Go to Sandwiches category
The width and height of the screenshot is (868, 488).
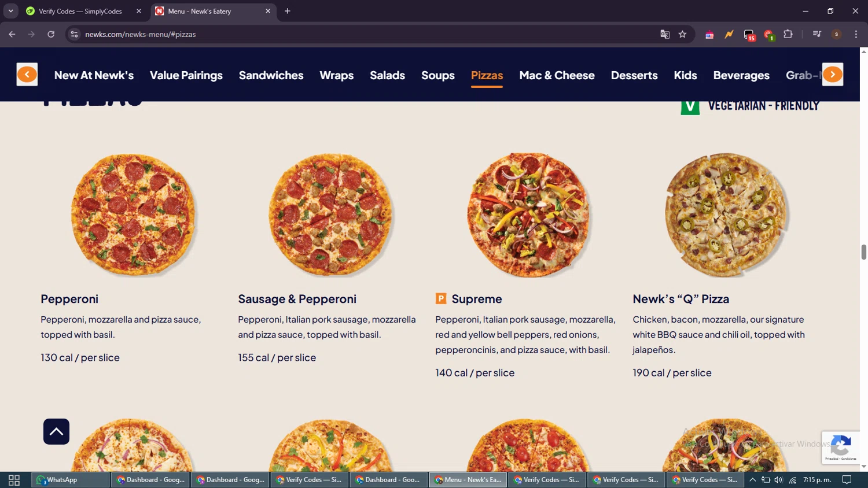pos(271,75)
